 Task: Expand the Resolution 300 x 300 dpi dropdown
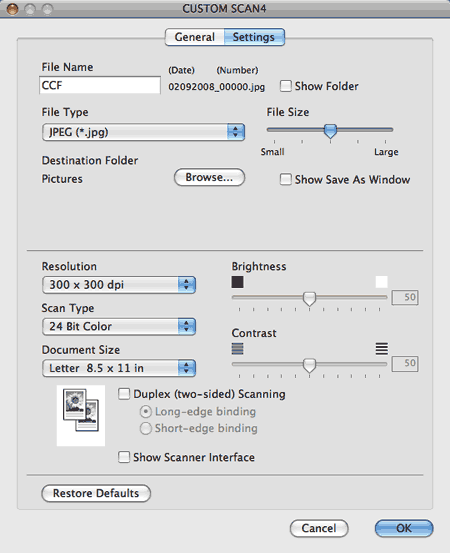point(119,285)
